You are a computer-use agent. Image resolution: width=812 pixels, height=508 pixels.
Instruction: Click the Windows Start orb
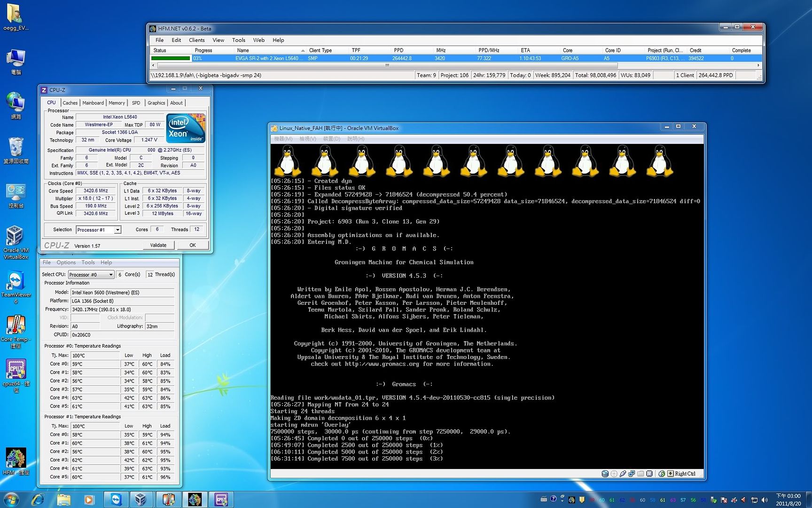point(10,499)
